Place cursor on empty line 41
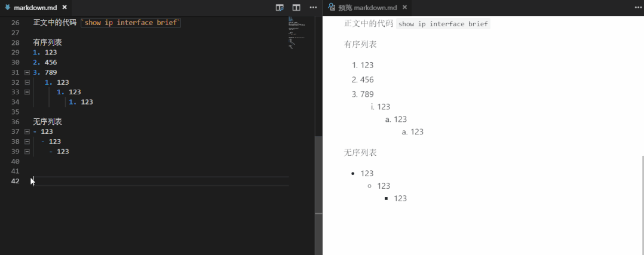 coord(119,171)
